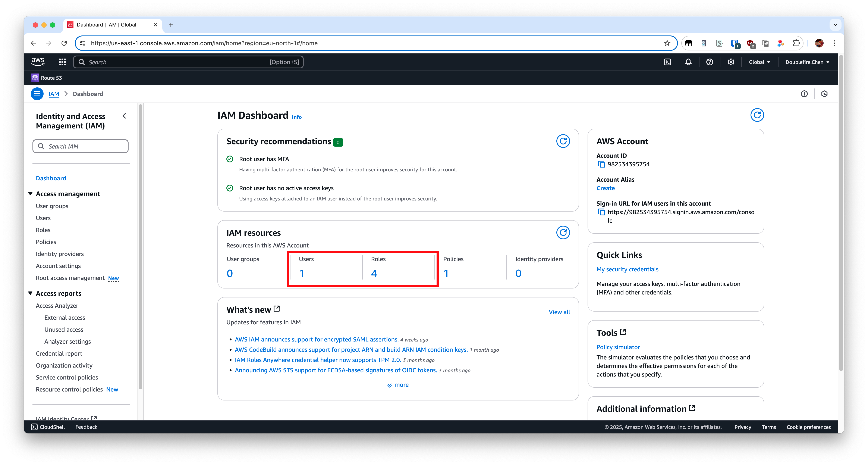The height and width of the screenshot is (465, 868).
Task: Select Dashboard in the side navigation
Action: click(x=51, y=178)
